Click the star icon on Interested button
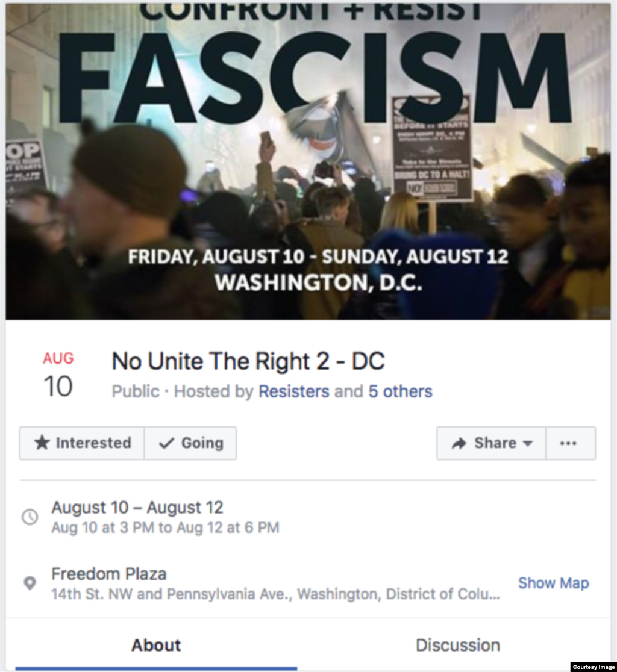This screenshot has width=617, height=672. (x=42, y=443)
